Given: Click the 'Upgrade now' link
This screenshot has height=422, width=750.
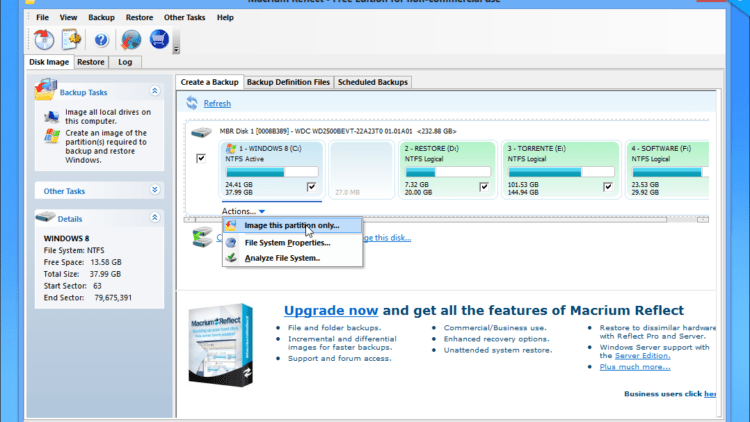Looking at the screenshot, I should coord(331,310).
